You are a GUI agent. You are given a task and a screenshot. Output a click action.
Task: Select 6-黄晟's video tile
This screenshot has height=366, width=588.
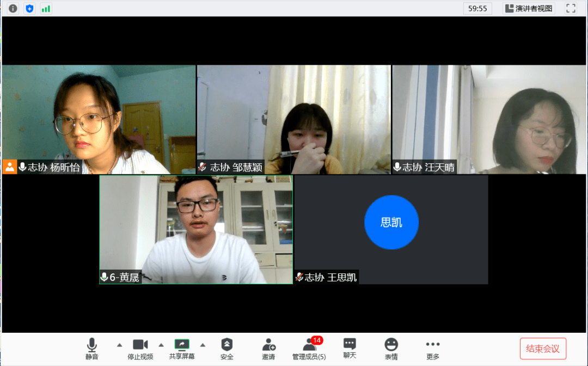tap(196, 230)
